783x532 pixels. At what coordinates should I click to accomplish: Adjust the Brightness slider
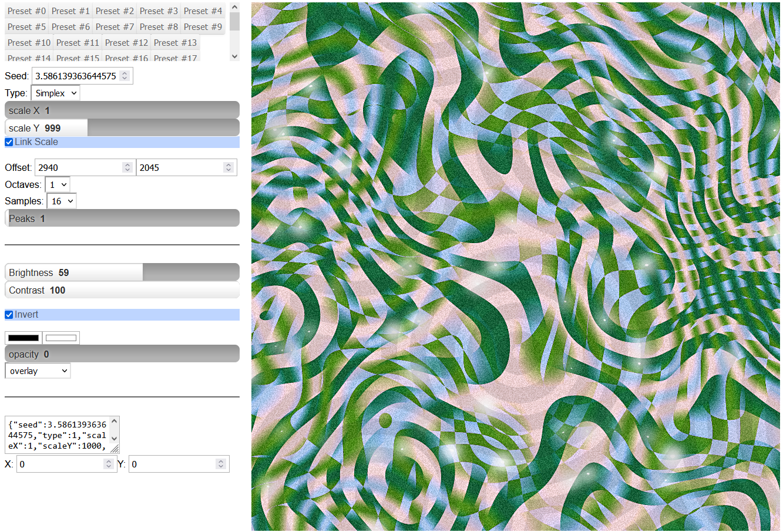coord(122,272)
